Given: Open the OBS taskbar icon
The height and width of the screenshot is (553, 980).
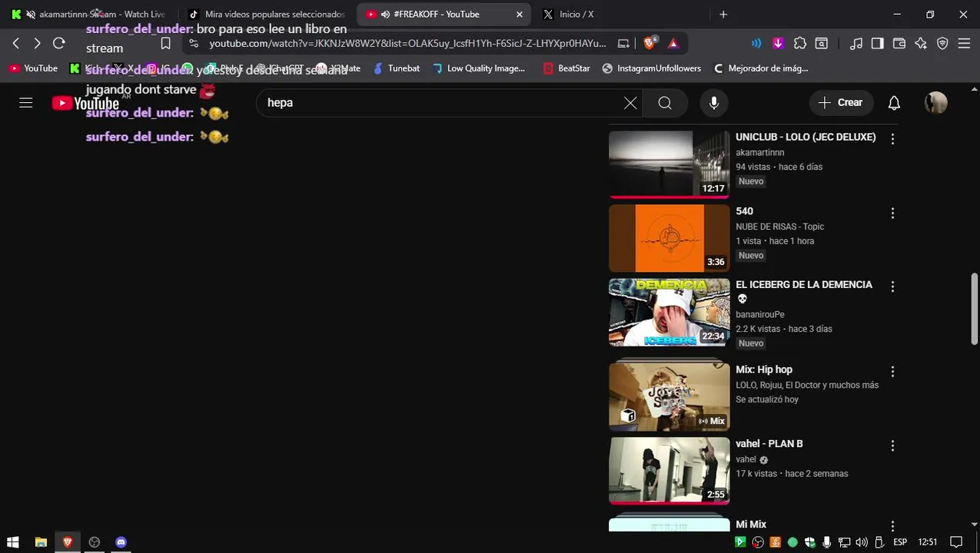Looking at the screenshot, I should [95, 542].
